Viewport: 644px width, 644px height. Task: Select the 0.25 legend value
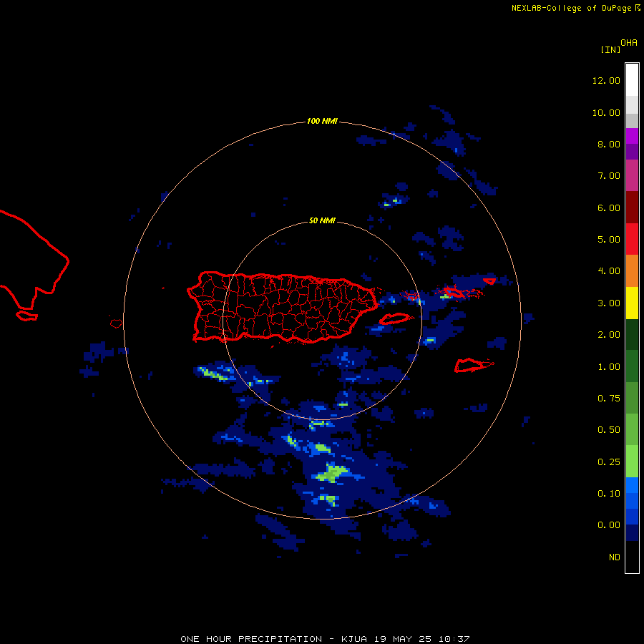(x=608, y=462)
